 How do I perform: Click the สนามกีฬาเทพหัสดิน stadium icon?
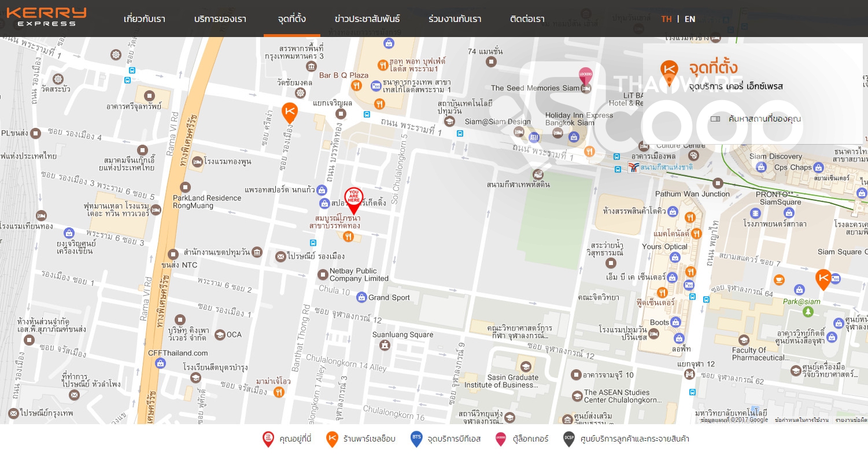point(538,174)
